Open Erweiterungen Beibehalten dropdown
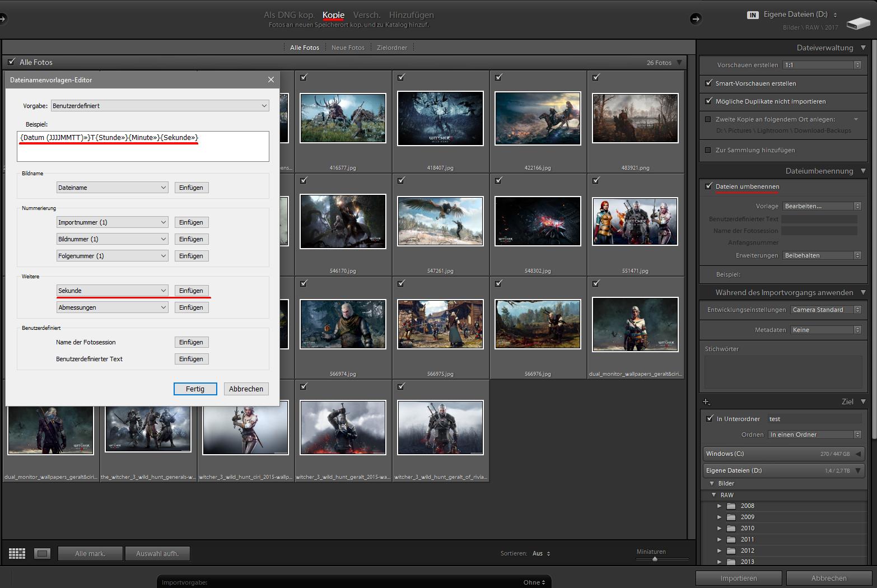 pyautogui.click(x=822, y=255)
